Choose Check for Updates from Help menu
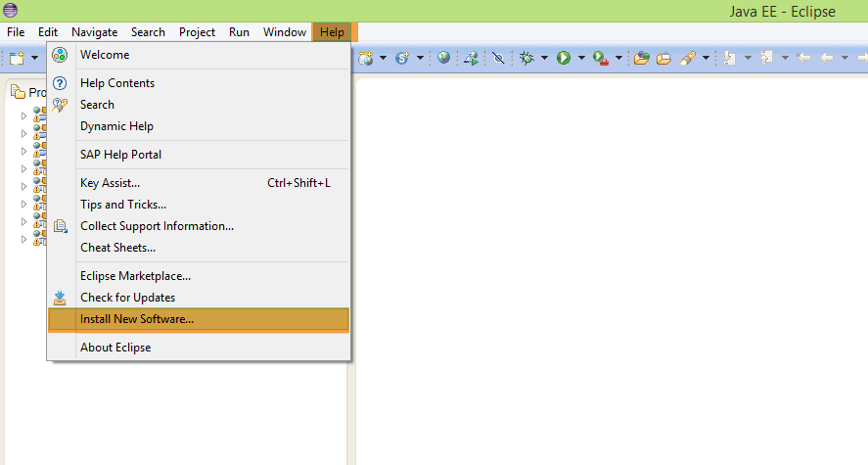868x465 pixels. click(127, 298)
